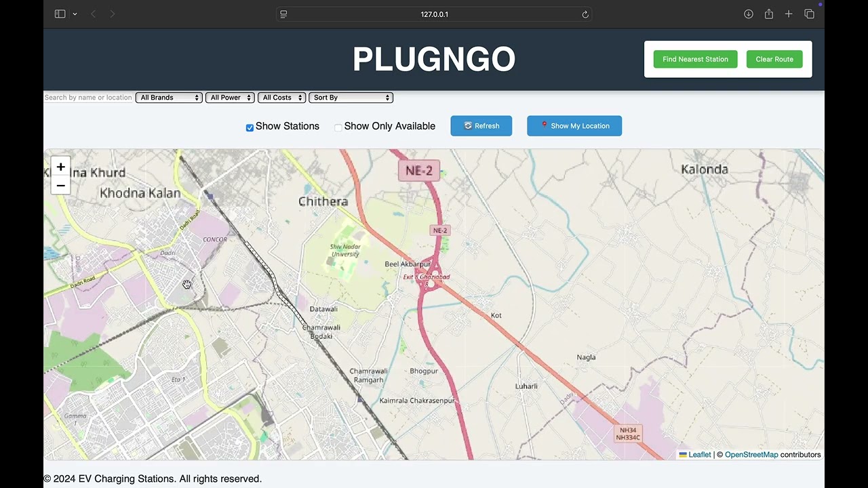Click the Nagla map label
Image resolution: width=868 pixels, height=488 pixels.
[x=586, y=357]
